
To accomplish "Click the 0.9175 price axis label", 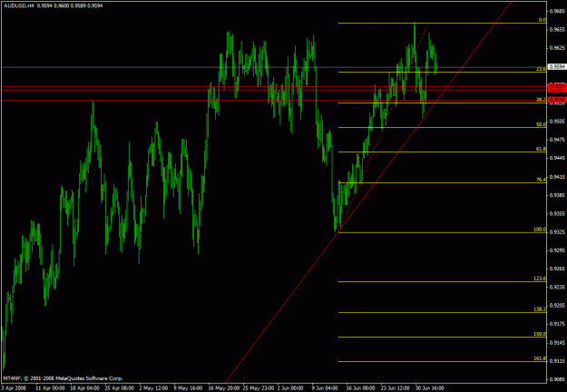I will (557, 324).
